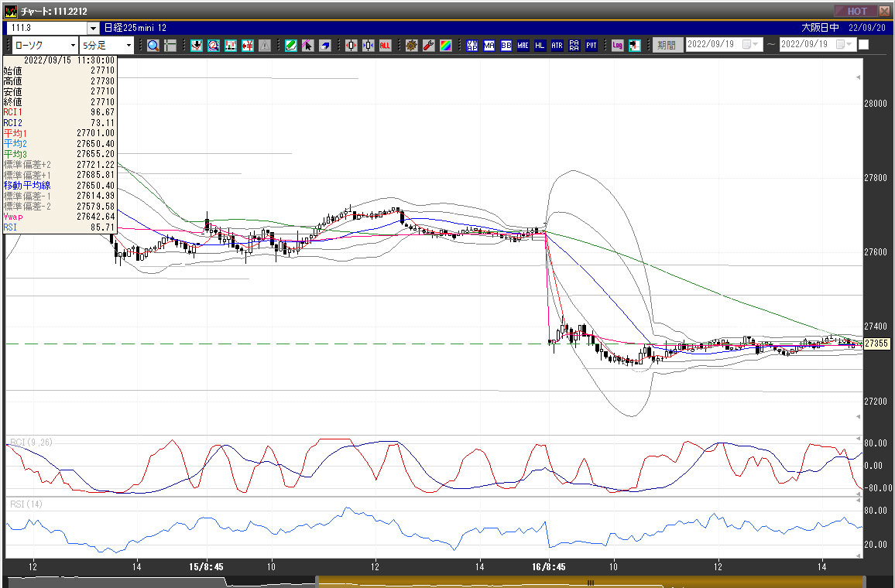
Task: Click the Vwap value row in data panel
Action: point(60,217)
